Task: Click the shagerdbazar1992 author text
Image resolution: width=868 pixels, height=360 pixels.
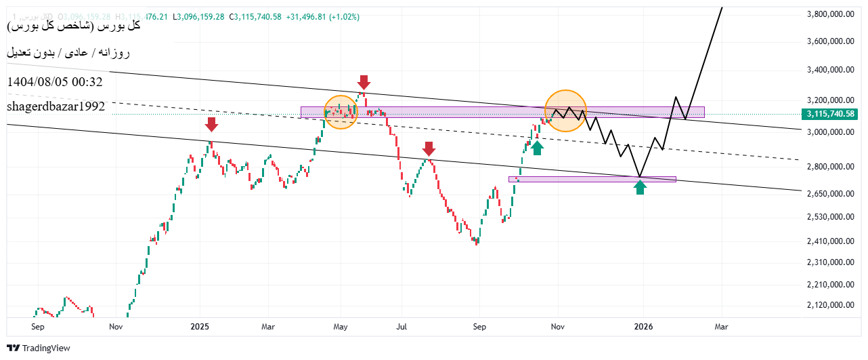Action: click(56, 106)
